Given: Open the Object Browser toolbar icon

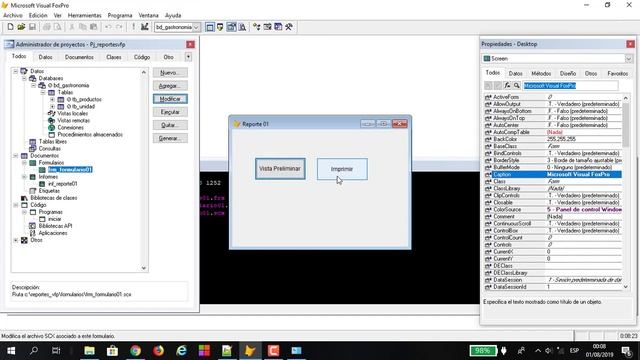Looking at the screenshot, I should point(267,27).
